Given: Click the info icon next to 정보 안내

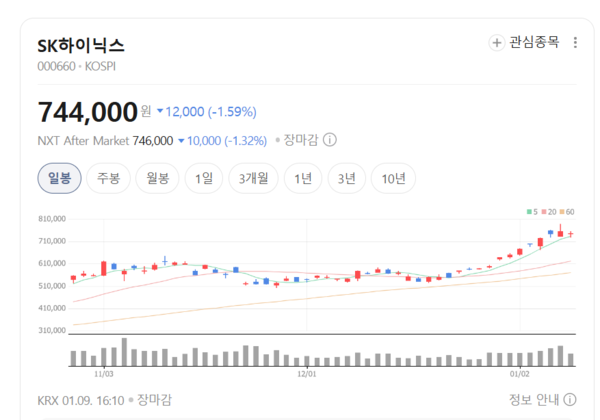Looking at the screenshot, I should 569,400.
